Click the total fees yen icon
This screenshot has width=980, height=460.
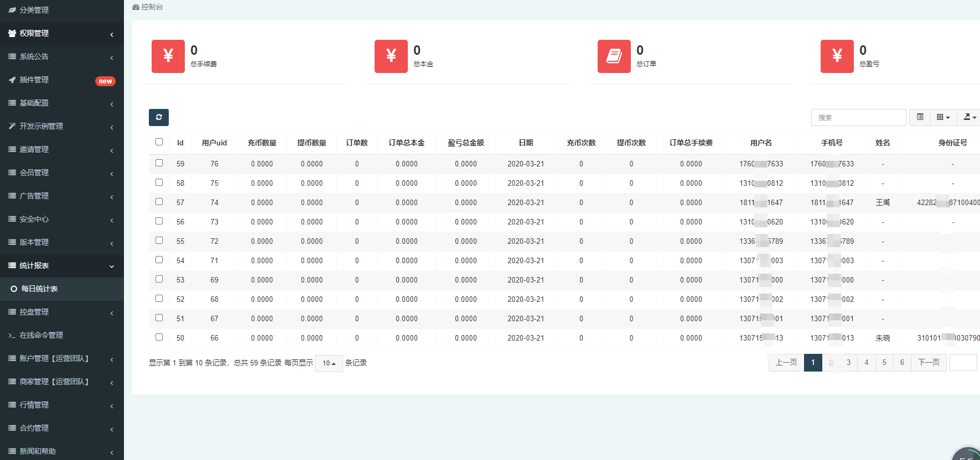(x=168, y=56)
